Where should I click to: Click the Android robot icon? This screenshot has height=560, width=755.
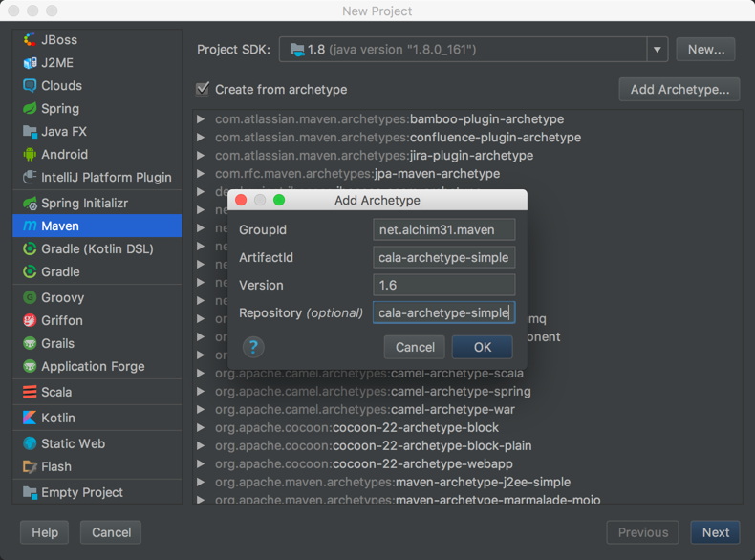[x=30, y=154]
